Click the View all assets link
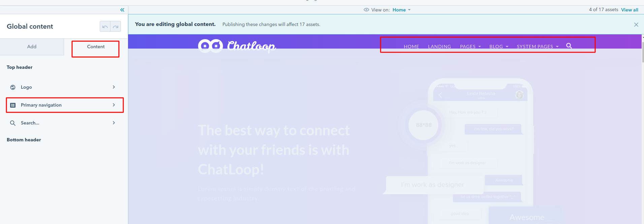Viewport: 644px width, 224px height. pos(630,10)
